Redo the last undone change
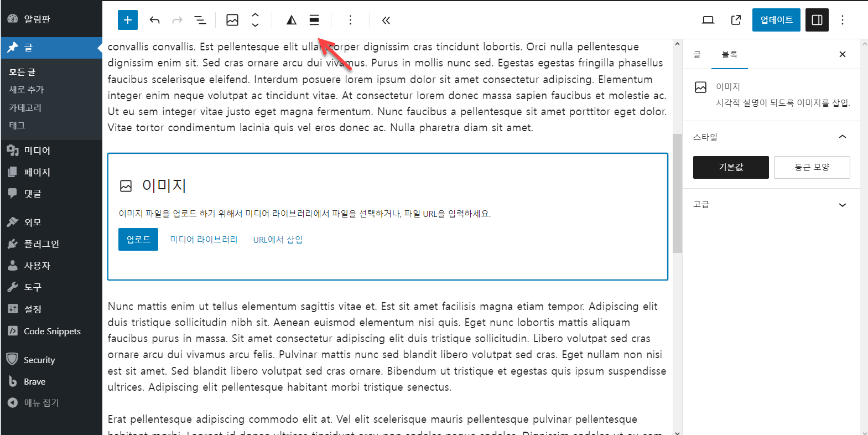The height and width of the screenshot is (435, 868). pos(177,20)
